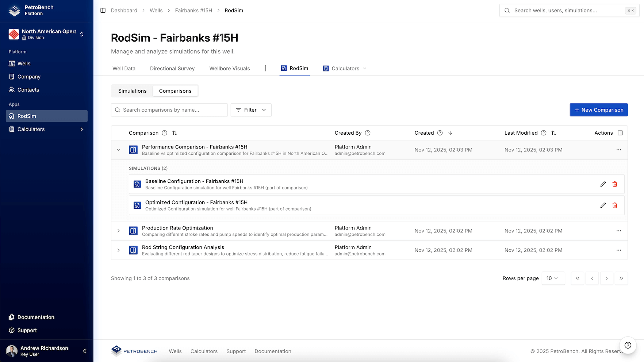
Task: Open Documentation from the sidebar
Action: [35, 317]
